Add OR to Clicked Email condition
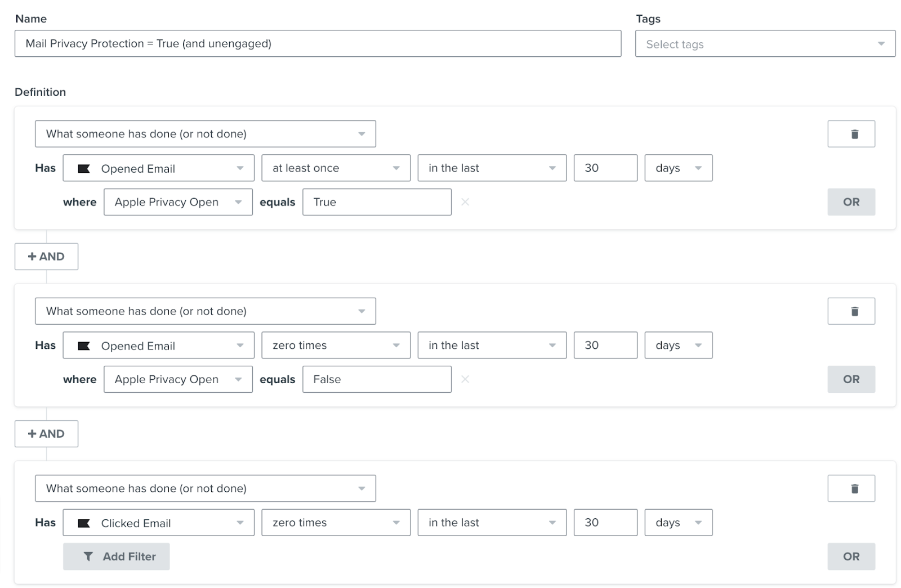Screen dimensions: 901x588 point(851,556)
